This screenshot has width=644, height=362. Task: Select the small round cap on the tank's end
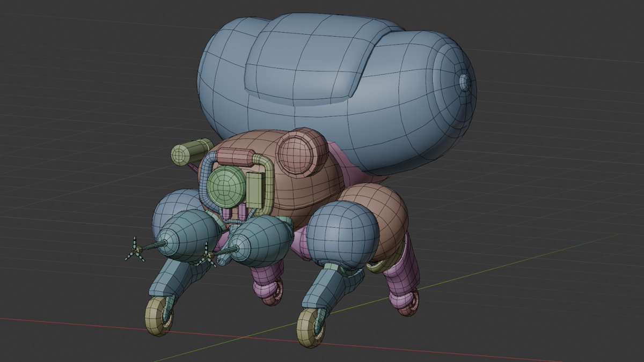point(465,82)
